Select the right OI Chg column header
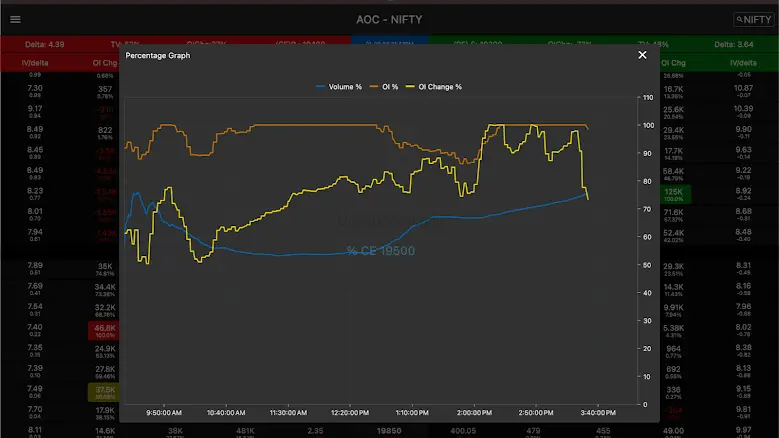779x438 pixels. tap(673, 63)
